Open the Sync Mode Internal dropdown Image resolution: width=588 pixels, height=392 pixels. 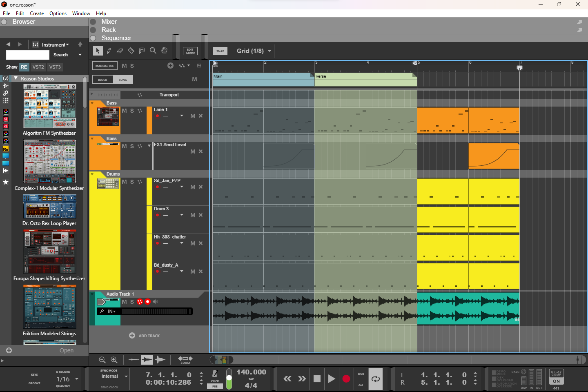114,376
